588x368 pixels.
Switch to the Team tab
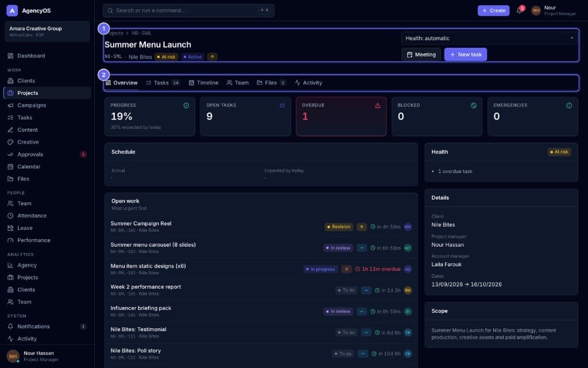[238, 83]
